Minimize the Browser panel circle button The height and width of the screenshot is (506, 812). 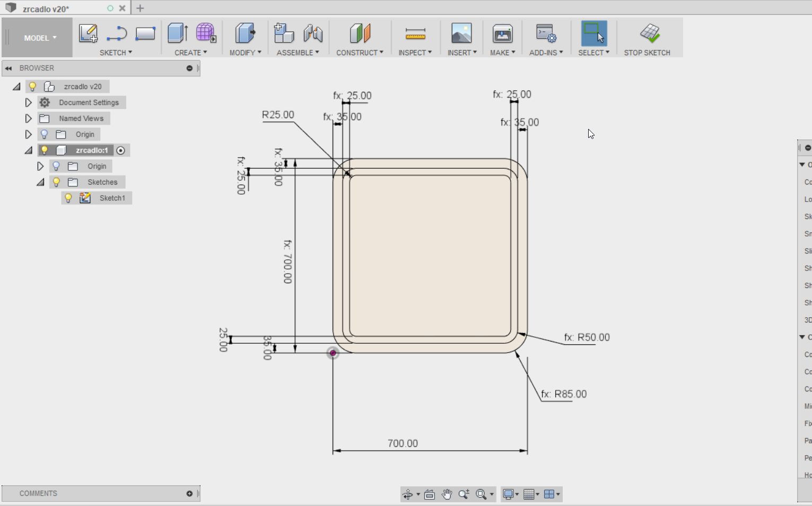(189, 68)
